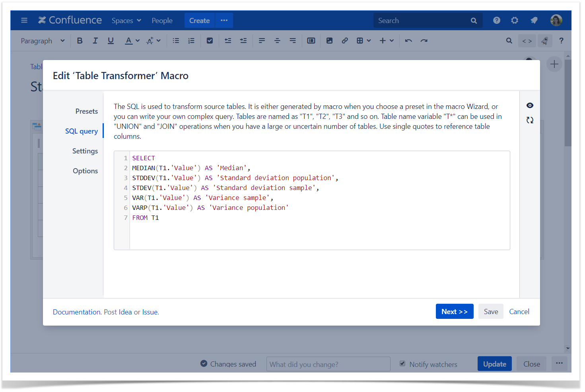Click the Bold formatting icon
The image size is (585, 392).
(x=80, y=41)
